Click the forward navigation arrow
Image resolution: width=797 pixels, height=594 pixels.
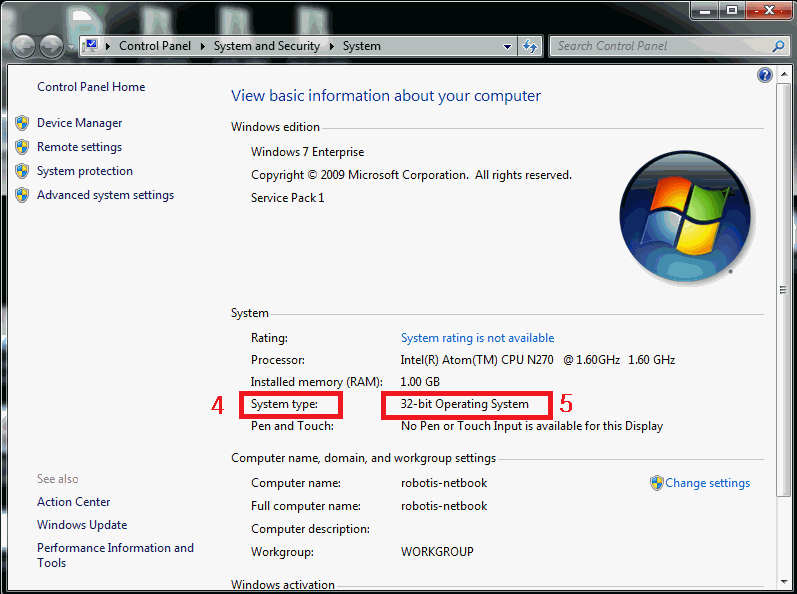pos(50,46)
